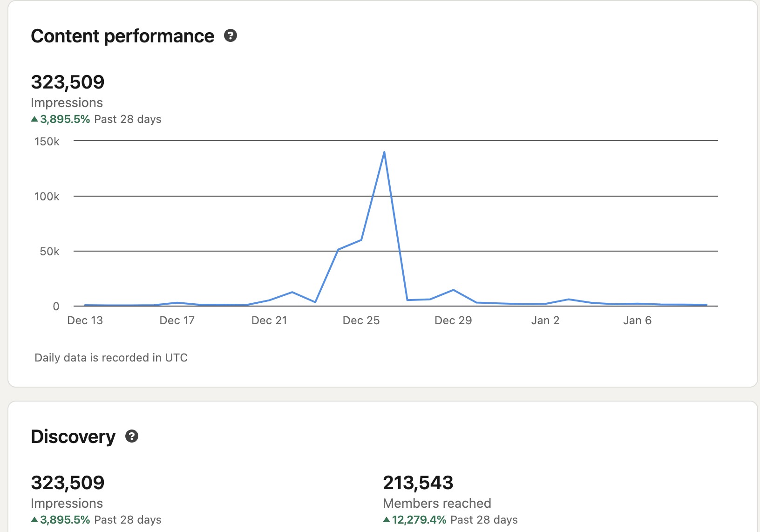Select the Jan 2 date label
760x532 pixels.
pyautogui.click(x=545, y=321)
